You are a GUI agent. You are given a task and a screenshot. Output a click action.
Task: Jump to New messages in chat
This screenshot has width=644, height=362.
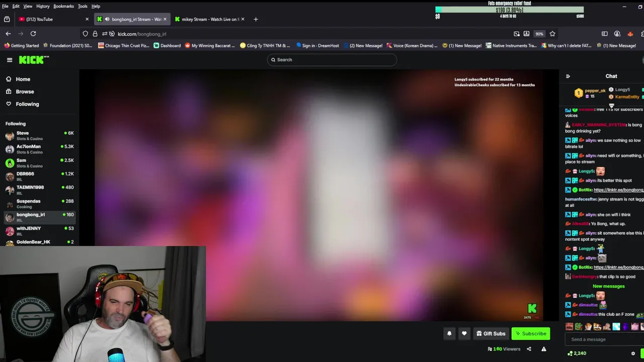pos(608,286)
